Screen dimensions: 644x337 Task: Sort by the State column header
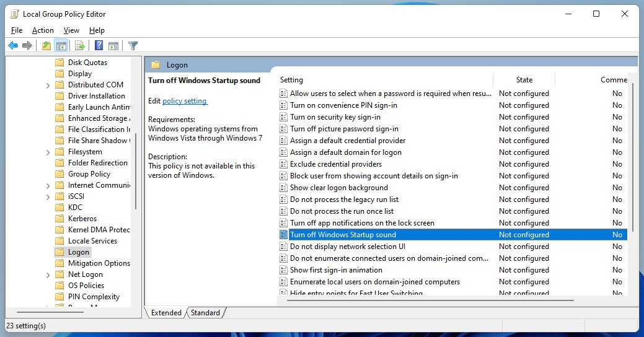[524, 80]
